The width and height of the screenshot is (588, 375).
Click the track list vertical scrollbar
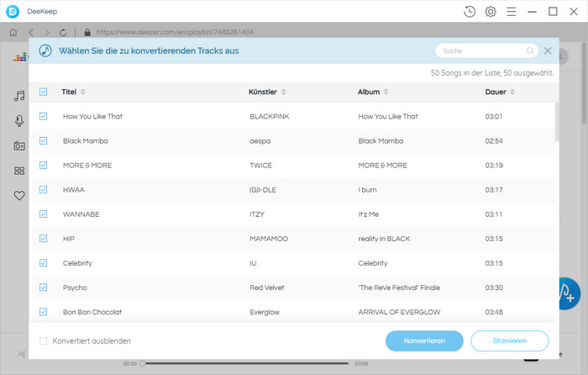pyautogui.click(x=557, y=122)
